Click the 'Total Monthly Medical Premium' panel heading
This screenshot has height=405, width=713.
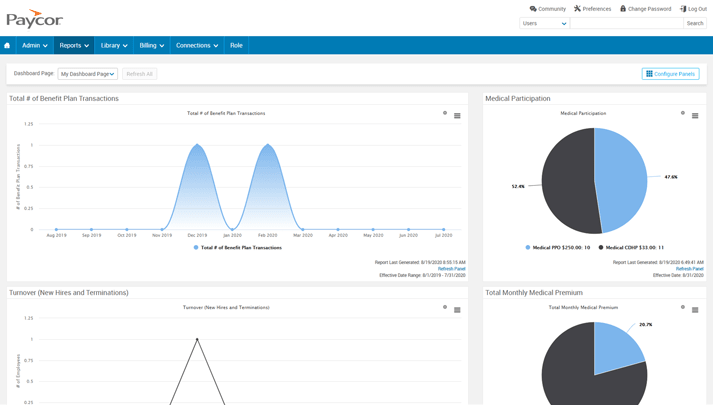point(534,293)
